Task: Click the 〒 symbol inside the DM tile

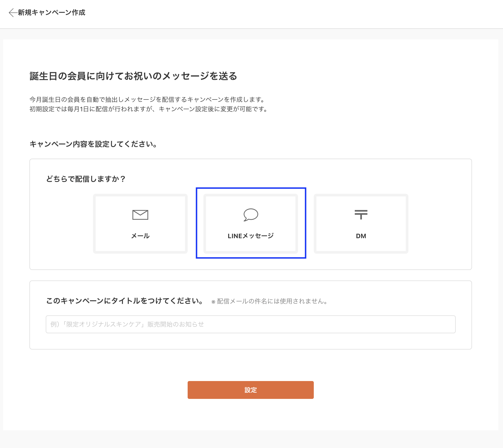Action: tap(361, 214)
